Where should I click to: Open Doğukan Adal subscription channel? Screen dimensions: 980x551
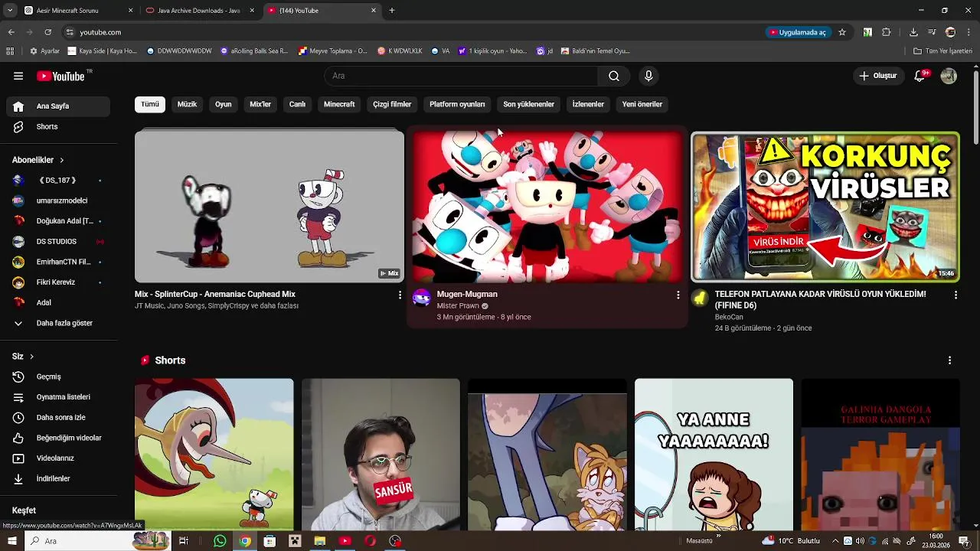(58, 221)
